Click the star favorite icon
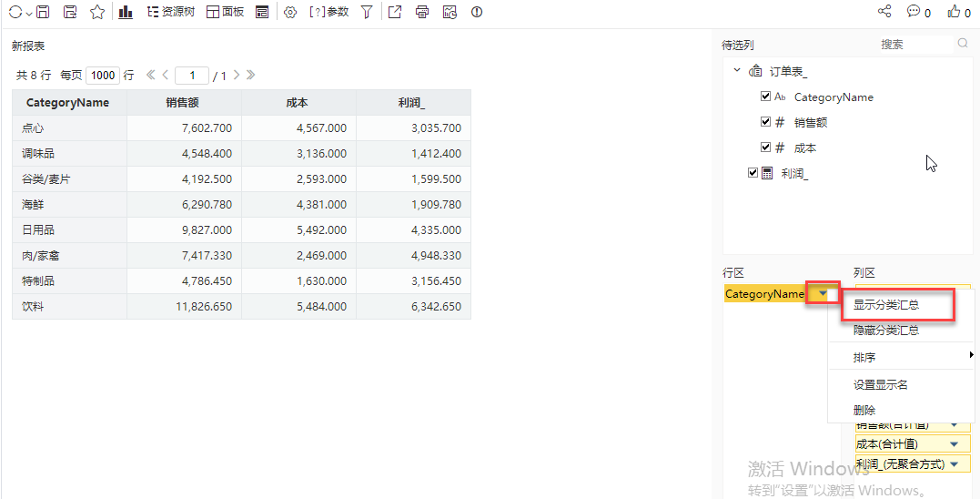The image size is (980, 499). coord(97,12)
